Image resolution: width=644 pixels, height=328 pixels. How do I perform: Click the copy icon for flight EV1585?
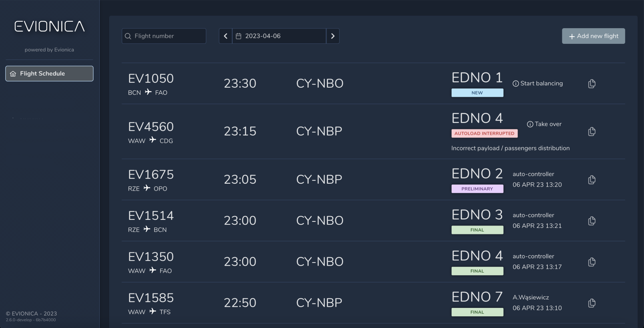click(x=592, y=302)
